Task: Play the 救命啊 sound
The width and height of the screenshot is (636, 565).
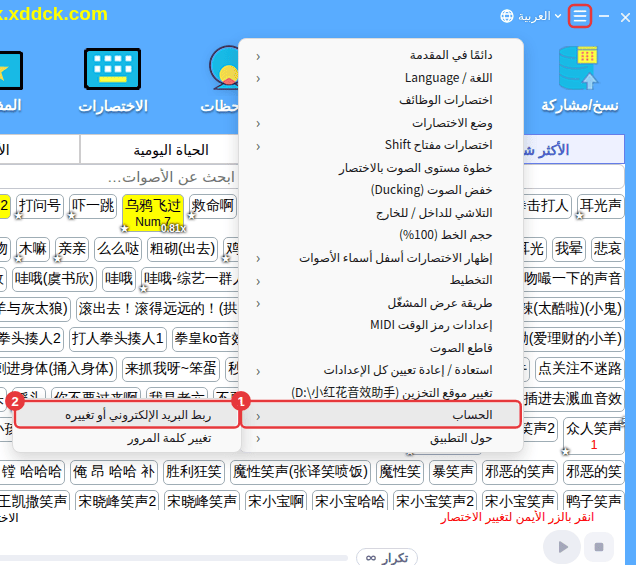Action: pos(213,206)
